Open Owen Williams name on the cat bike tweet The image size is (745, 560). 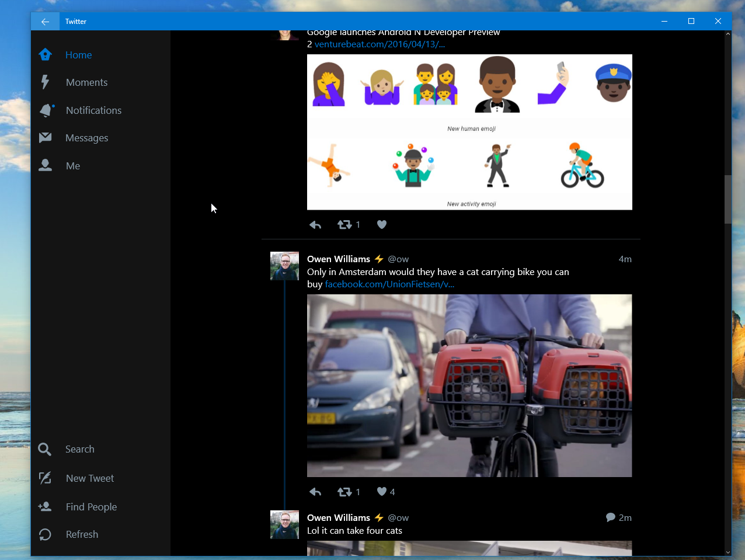click(x=339, y=259)
